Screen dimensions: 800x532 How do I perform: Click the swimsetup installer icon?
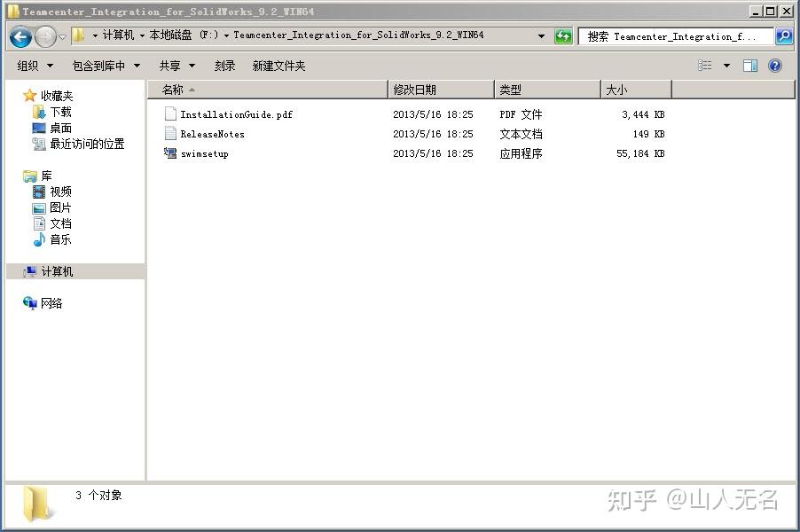pyautogui.click(x=170, y=153)
